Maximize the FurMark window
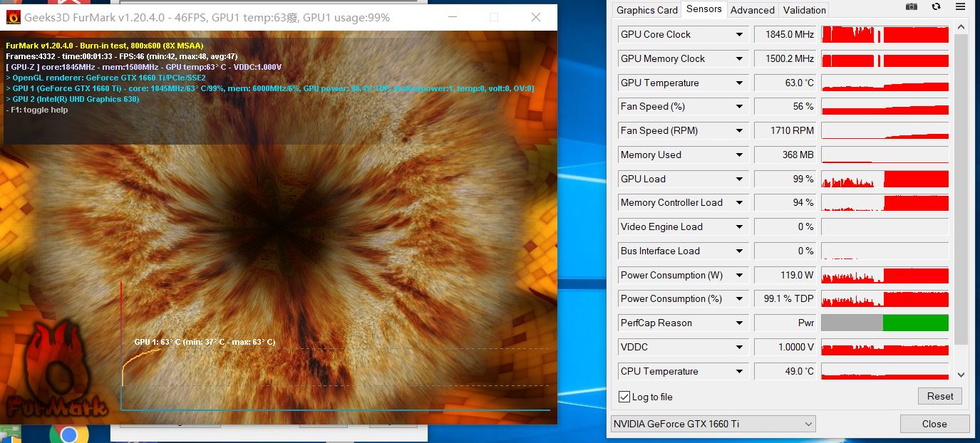The height and width of the screenshot is (443, 980). point(494,17)
